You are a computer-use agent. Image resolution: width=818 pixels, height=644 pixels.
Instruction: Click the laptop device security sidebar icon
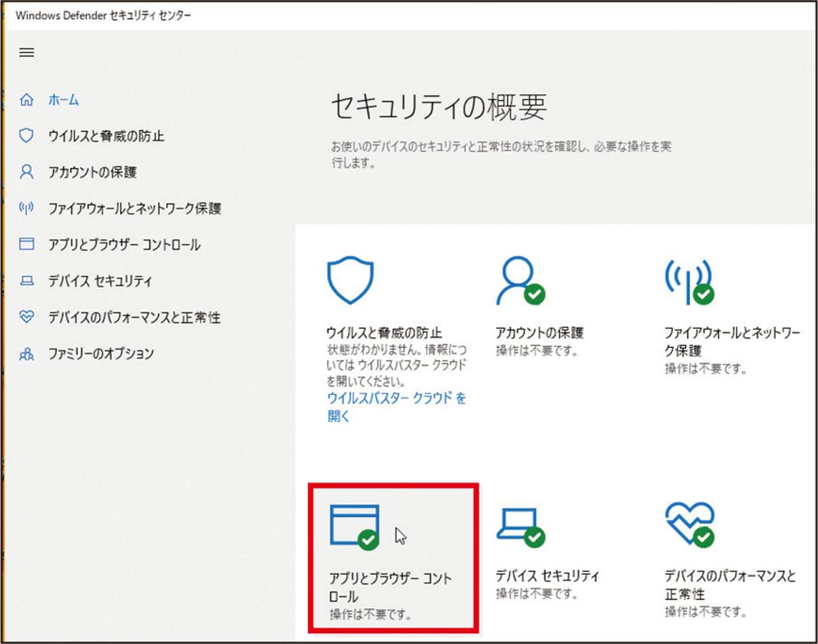(x=26, y=280)
